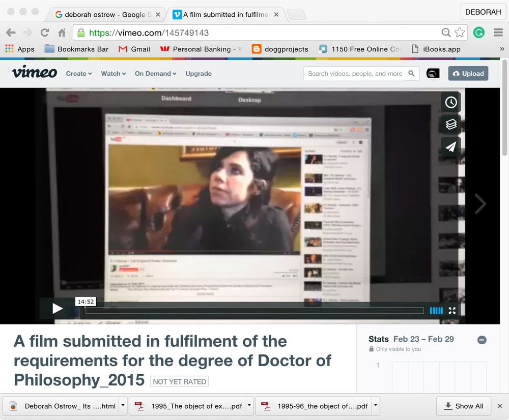Enter fullscreen mode on video player
The width and height of the screenshot is (509, 420).
click(452, 311)
